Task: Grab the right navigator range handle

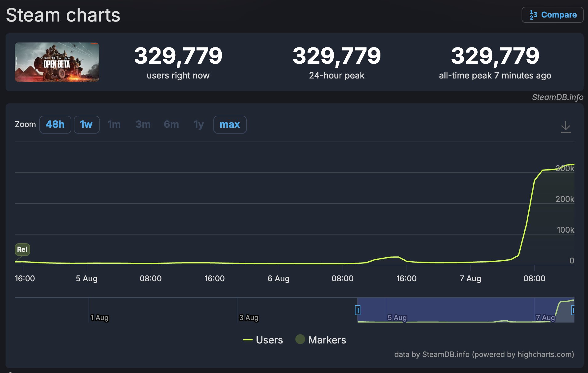Action: [x=573, y=310]
